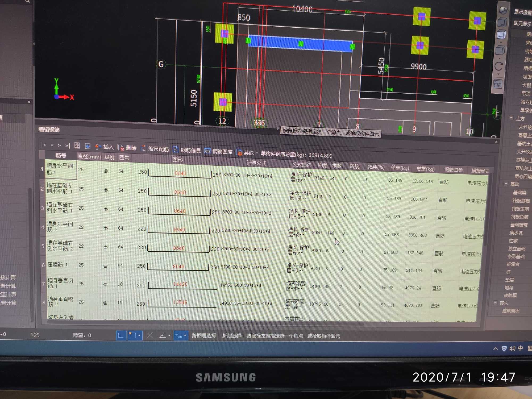Move rebar row down

(x=88, y=146)
